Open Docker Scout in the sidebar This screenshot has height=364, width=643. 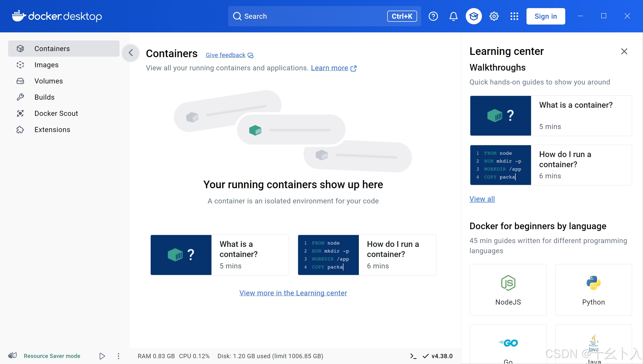(x=56, y=113)
